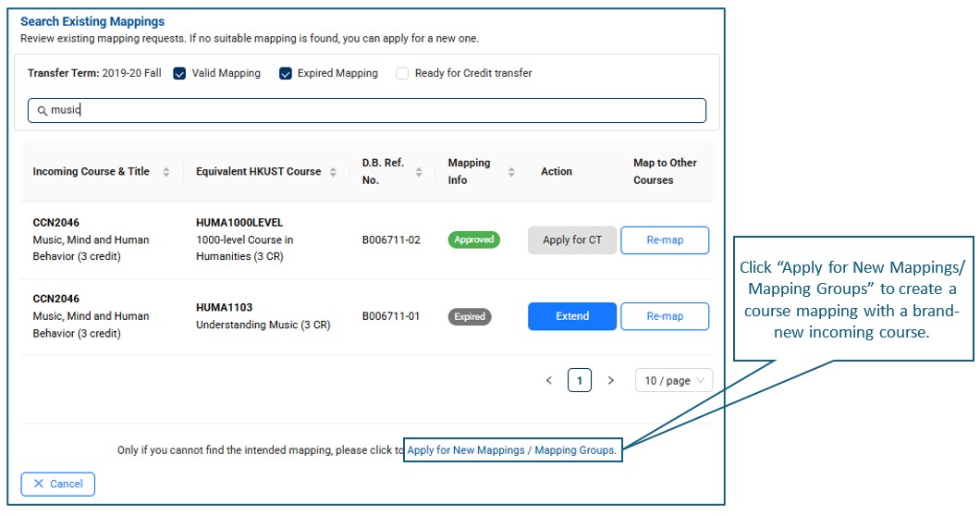Viewport: 980px width, 516px height.
Task: Uncheck the Expired Mapping checkbox
Action: (x=286, y=74)
